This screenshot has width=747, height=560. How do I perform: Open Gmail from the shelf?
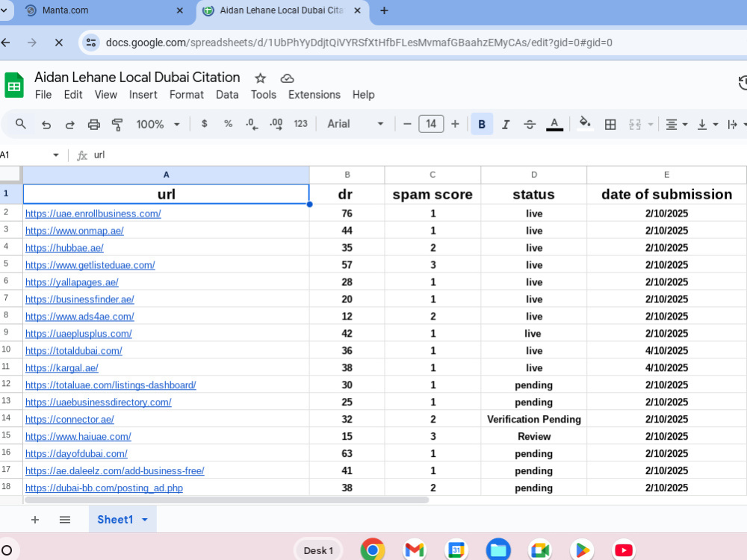click(x=414, y=550)
